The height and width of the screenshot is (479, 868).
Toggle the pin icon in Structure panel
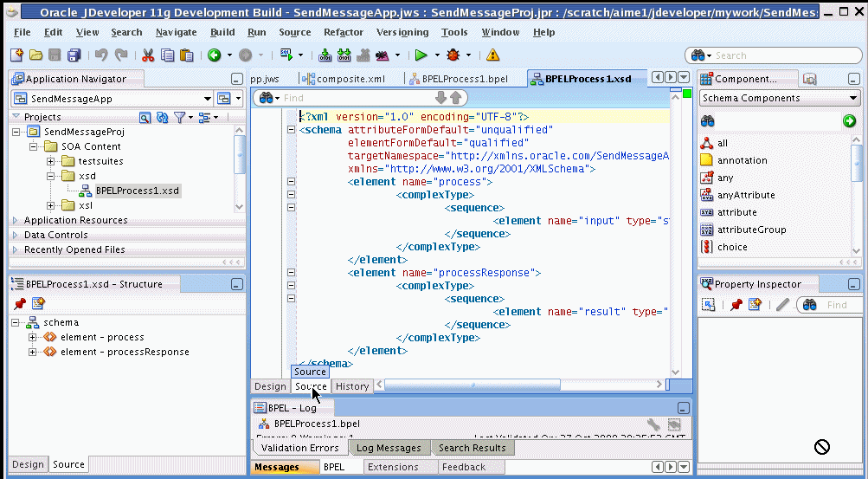click(19, 303)
